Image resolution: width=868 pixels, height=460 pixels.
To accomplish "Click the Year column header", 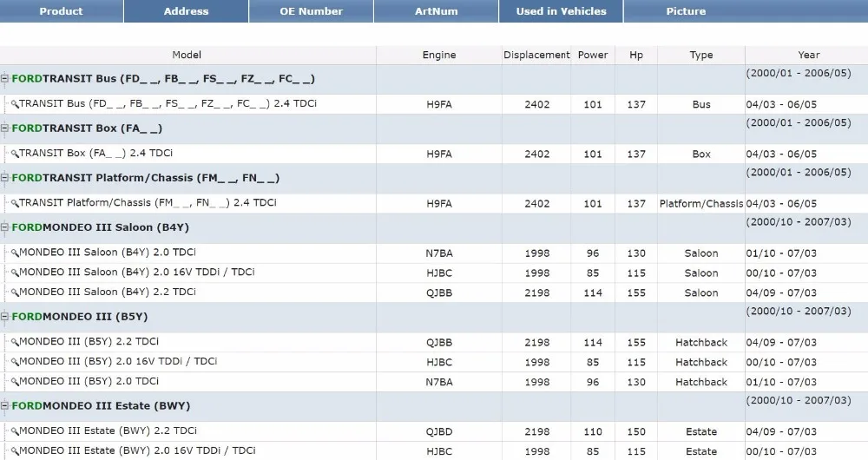I will pos(808,55).
